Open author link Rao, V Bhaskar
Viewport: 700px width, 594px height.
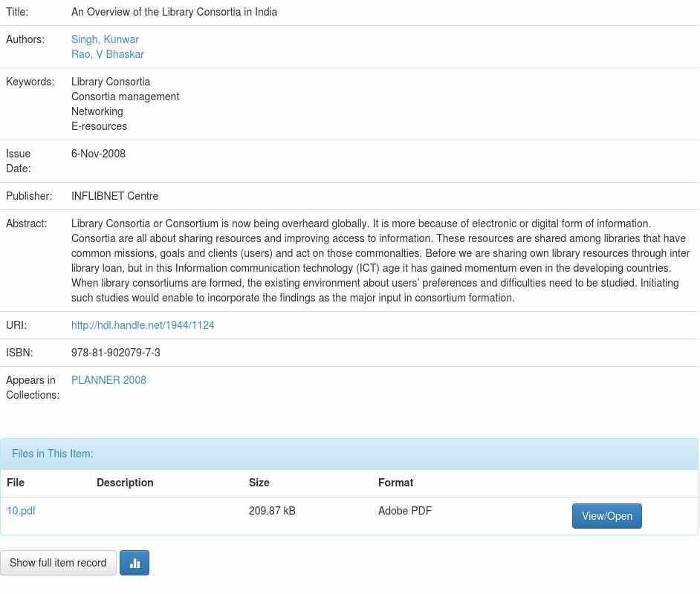(108, 54)
